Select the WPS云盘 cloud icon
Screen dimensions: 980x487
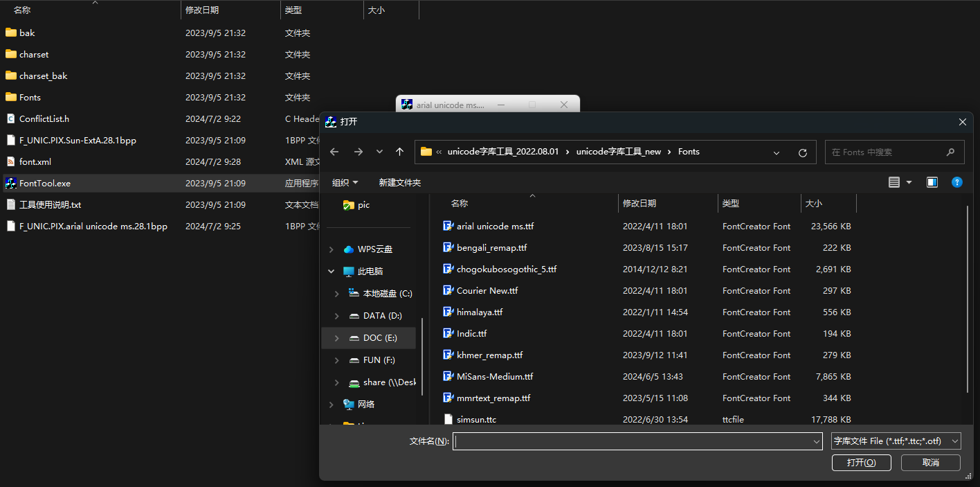pyautogui.click(x=349, y=249)
